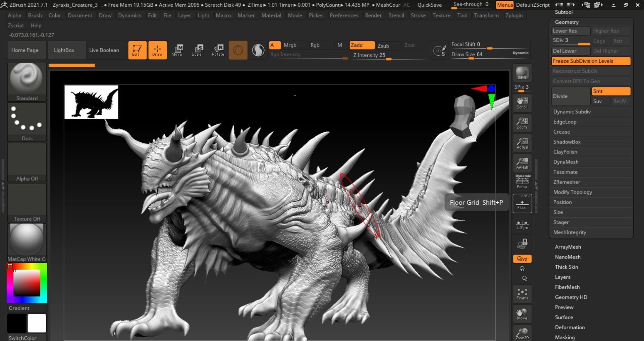Adjust the SDiv subdivision slider
The width and height of the screenshot is (644, 341).
pyautogui.click(x=571, y=41)
